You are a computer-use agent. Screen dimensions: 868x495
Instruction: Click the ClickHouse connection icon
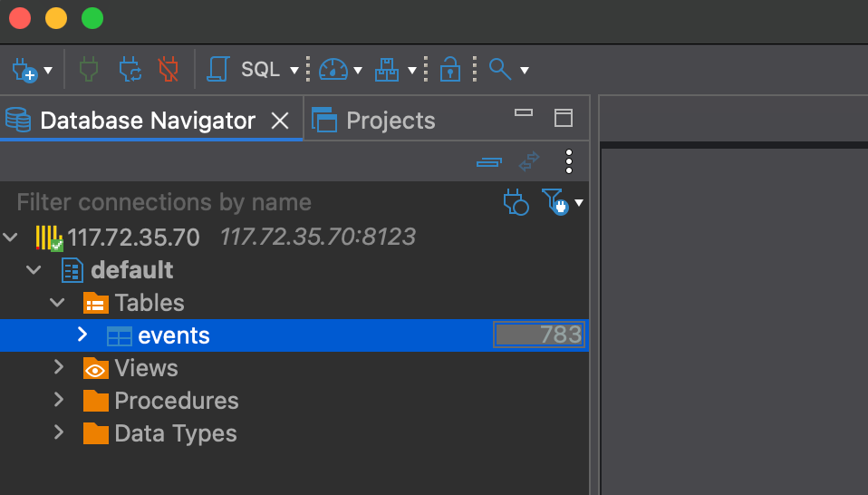[x=49, y=238]
